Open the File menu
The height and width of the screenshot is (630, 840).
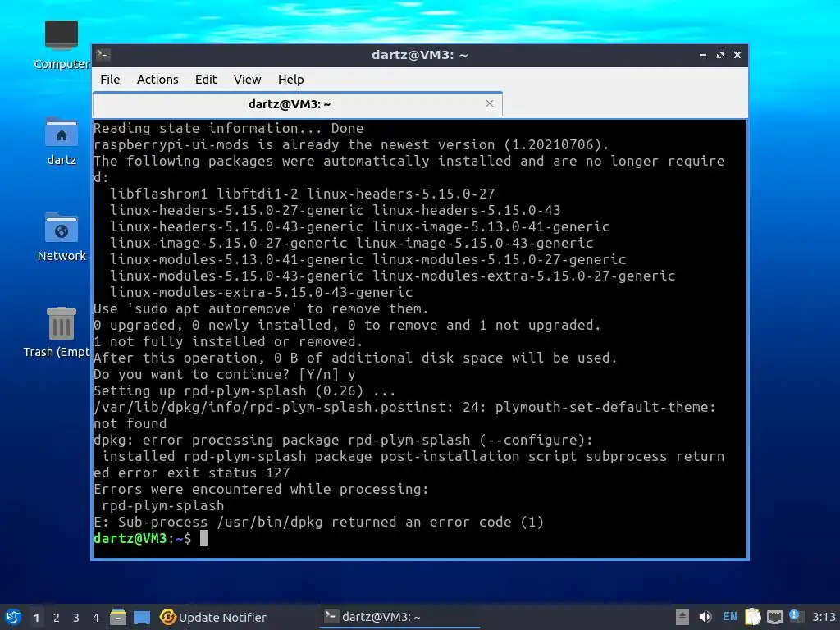(x=110, y=80)
